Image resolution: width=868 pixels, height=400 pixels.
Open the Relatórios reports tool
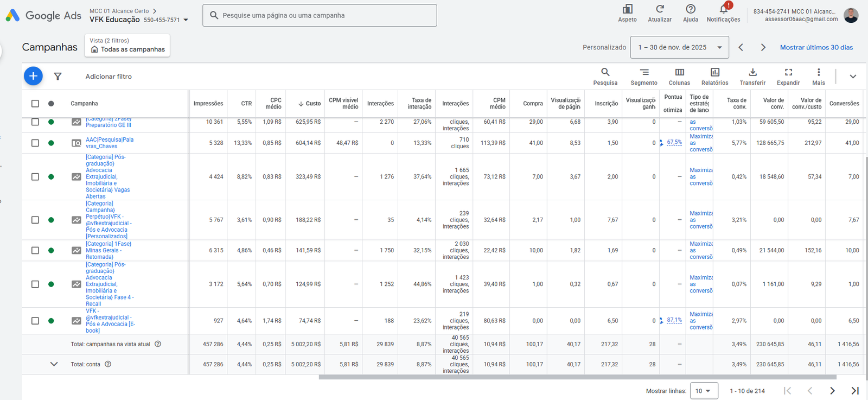coord(715,77)
